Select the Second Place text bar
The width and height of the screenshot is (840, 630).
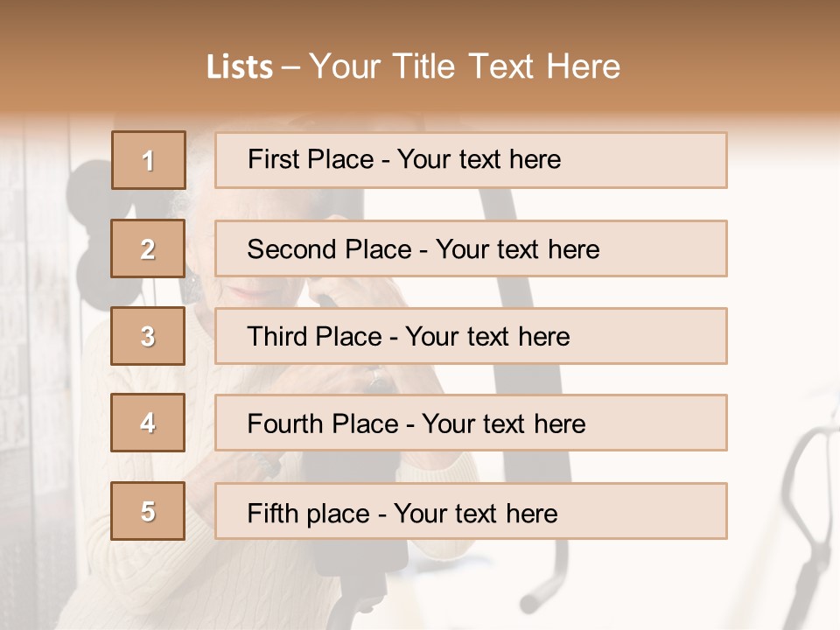471,248
